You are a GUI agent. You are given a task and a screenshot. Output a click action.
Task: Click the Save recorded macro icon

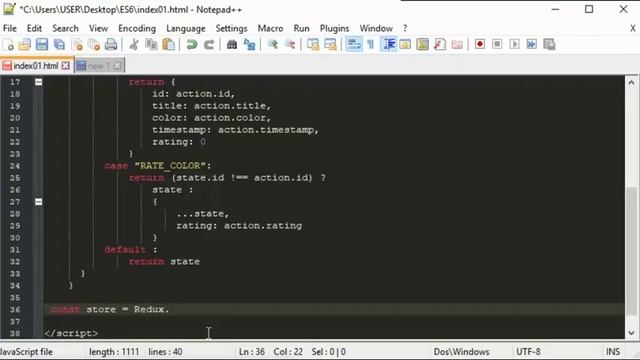point(549,44)
